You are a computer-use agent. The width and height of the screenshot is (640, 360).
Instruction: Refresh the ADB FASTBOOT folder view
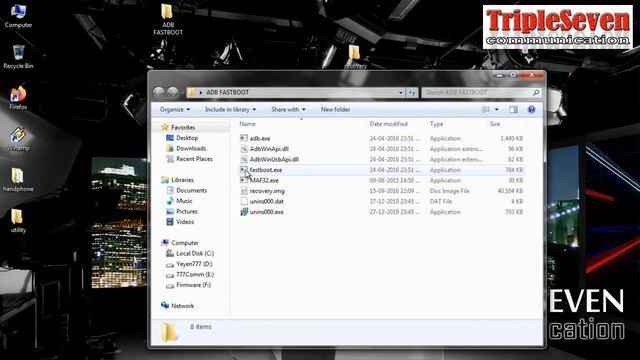pyautogui.click(x=412, y=93)
